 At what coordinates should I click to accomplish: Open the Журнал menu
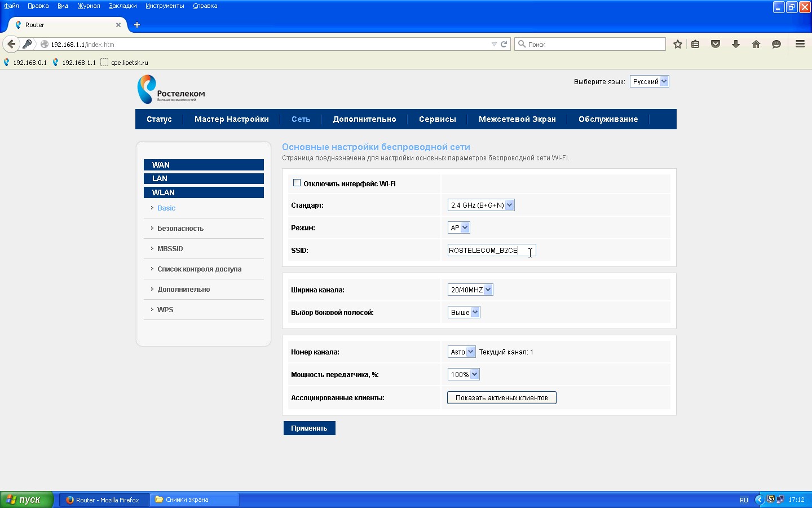[89, 6]
